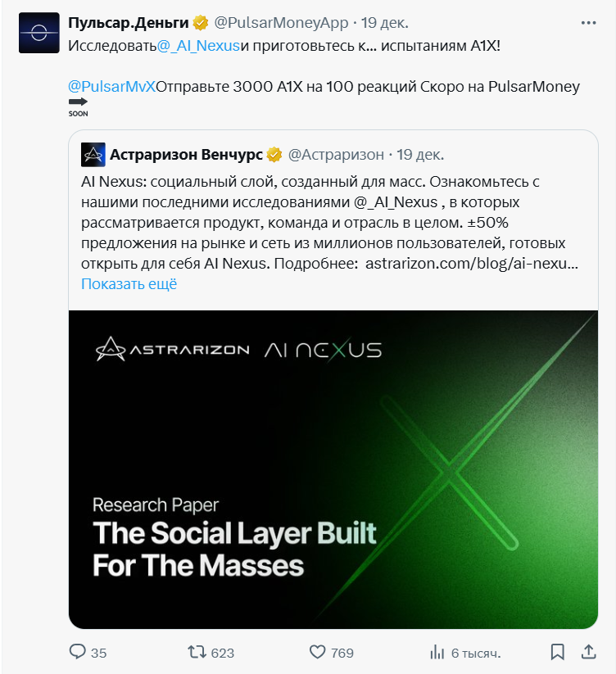
Task: Like the post with heart icon
Action: point(317,653)
